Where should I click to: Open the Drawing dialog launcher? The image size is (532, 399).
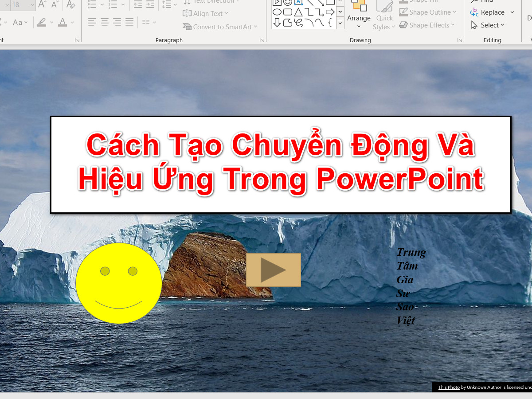(x=460, y=40)
